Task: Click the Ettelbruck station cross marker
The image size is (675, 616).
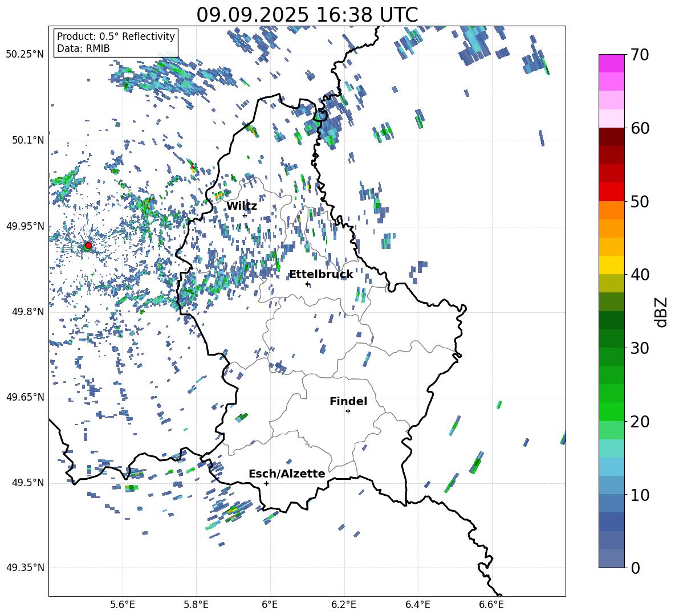Action: click(x=307, y=284)
